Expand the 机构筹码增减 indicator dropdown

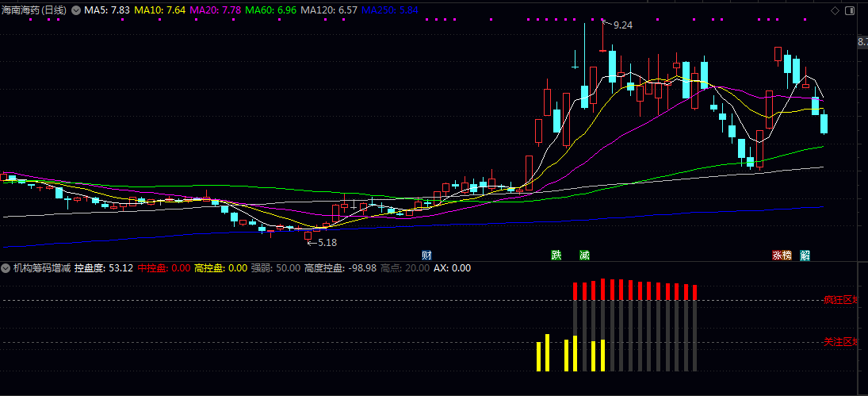pos(6,268)
